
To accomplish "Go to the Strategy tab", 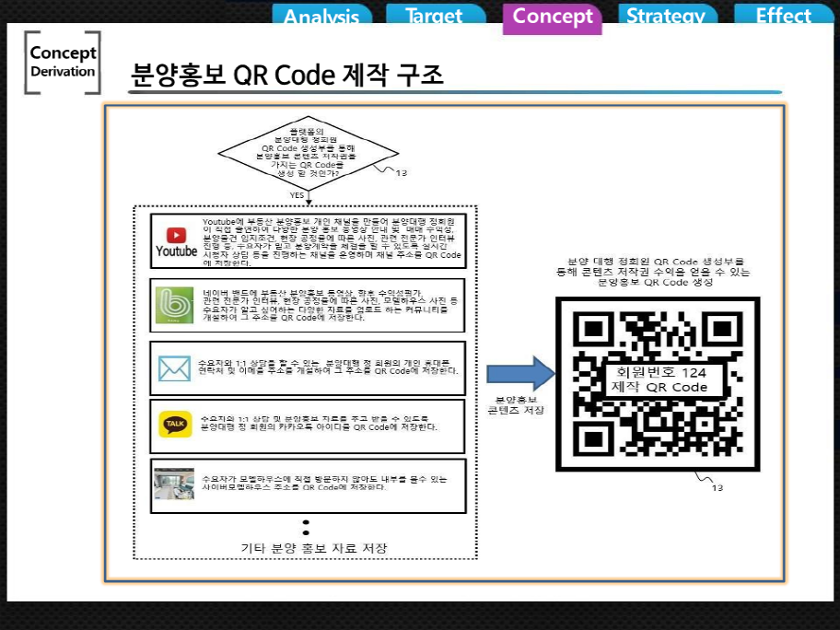I will (x=665, y=16).
